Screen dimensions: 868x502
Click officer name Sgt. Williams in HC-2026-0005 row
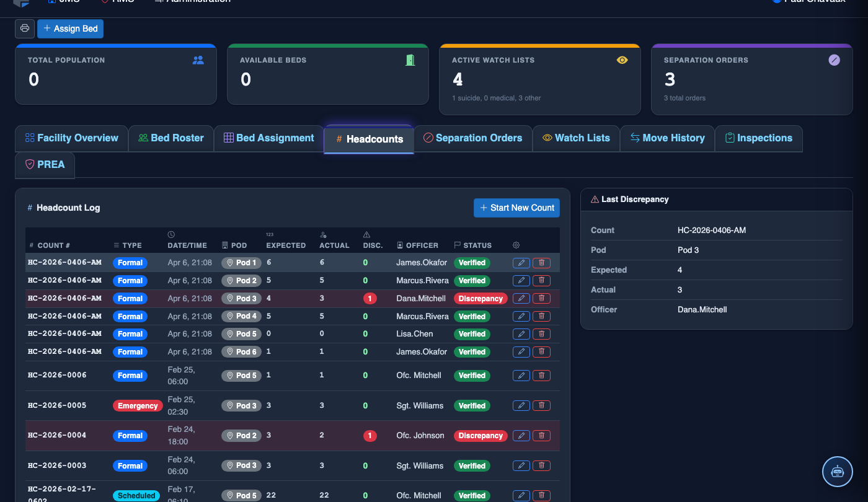(420, 406)
